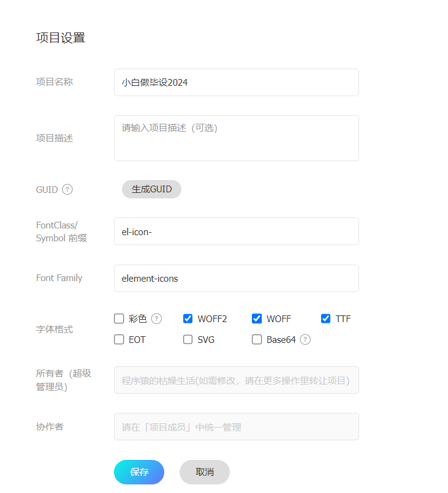This screenshot has height=493, width=448.
Task: Click the help icon next to Base64
Action: tap(305, 339)
